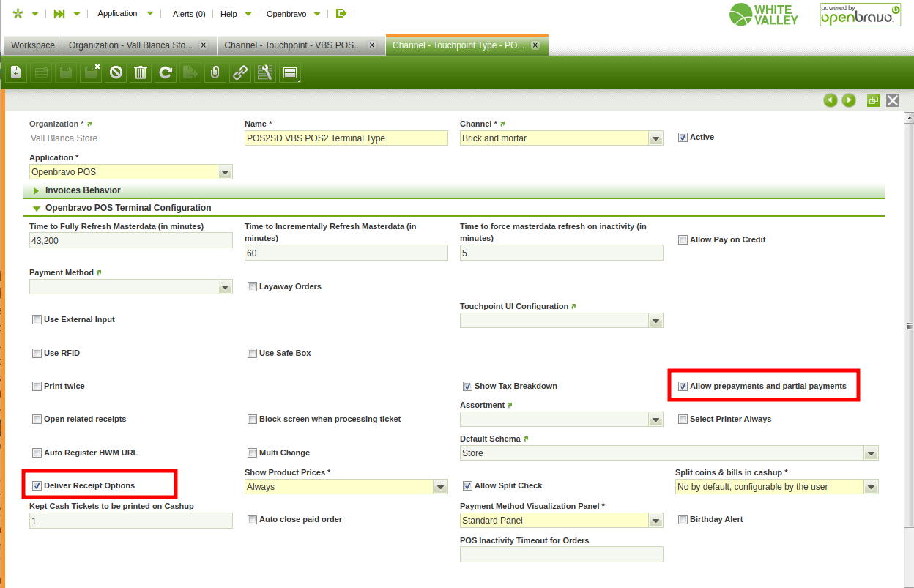Screen dimensions: 914x588
Task: Close the Organization - Vall Blanca tab
Action: click(204, 45)
